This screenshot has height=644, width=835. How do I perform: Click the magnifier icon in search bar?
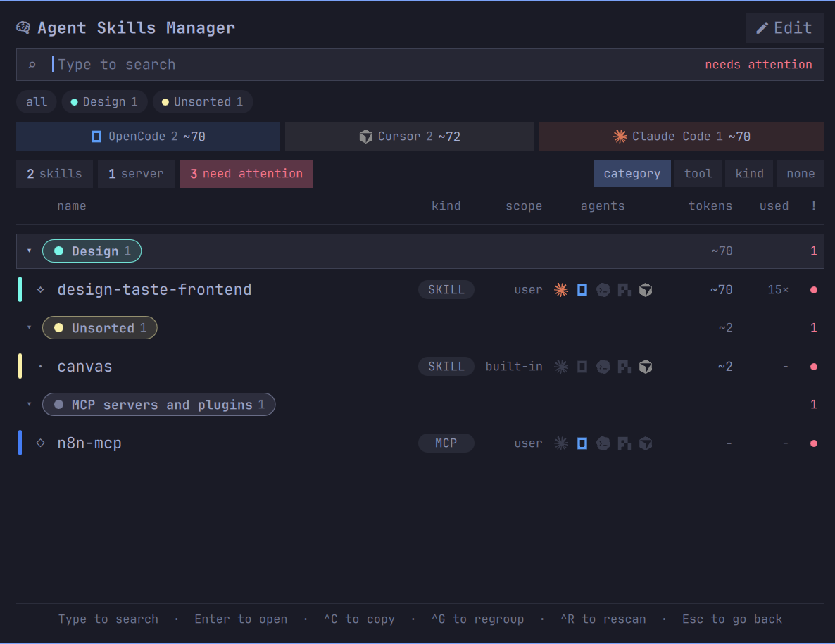tap(32, 65)
